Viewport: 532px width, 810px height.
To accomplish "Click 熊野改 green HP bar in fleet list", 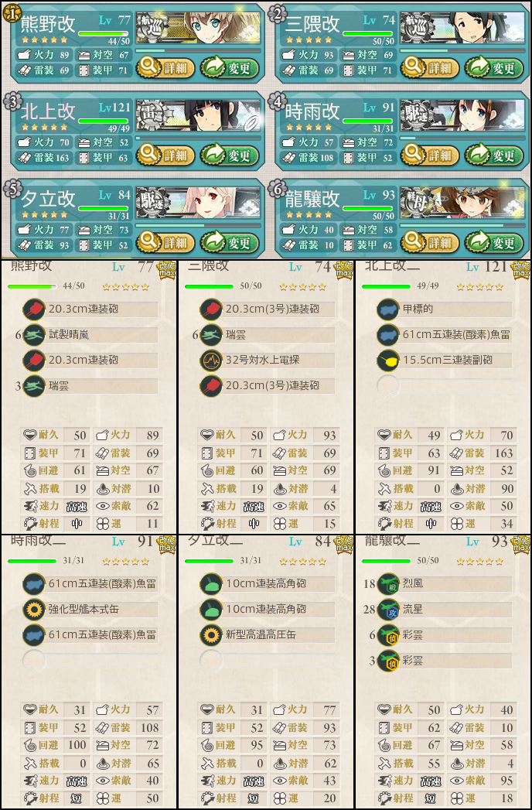I will (x=104, y=33).
